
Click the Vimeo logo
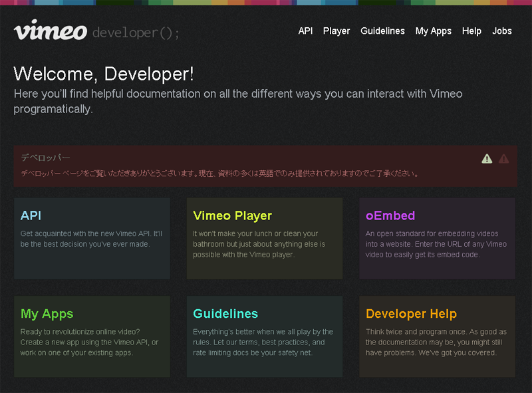point(50,31)
